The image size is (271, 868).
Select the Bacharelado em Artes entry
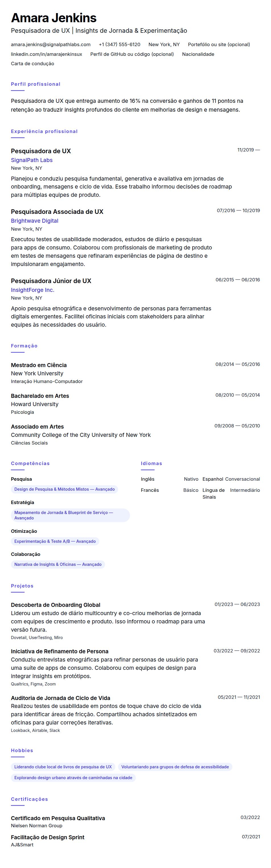tap(40, 396)
